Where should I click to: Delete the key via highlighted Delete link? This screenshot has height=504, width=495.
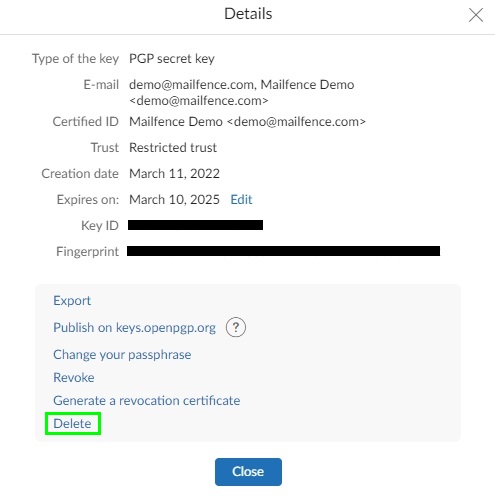click(72, 424)
